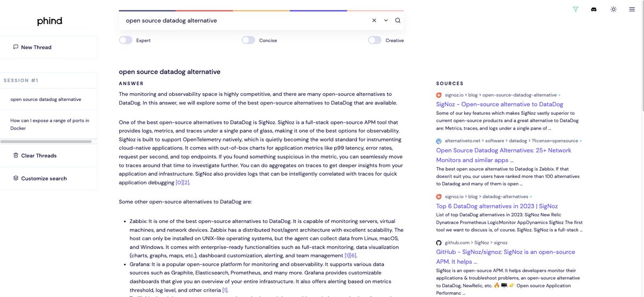Open 'GitHub - SigNoz/signoz' source link
The height and width of the screenshot is (297, 644).
[x=506, y=256]
